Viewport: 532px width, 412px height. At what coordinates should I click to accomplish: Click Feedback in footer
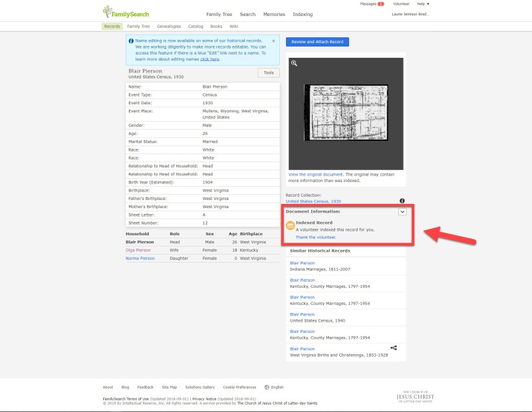[x=145, y=387]
